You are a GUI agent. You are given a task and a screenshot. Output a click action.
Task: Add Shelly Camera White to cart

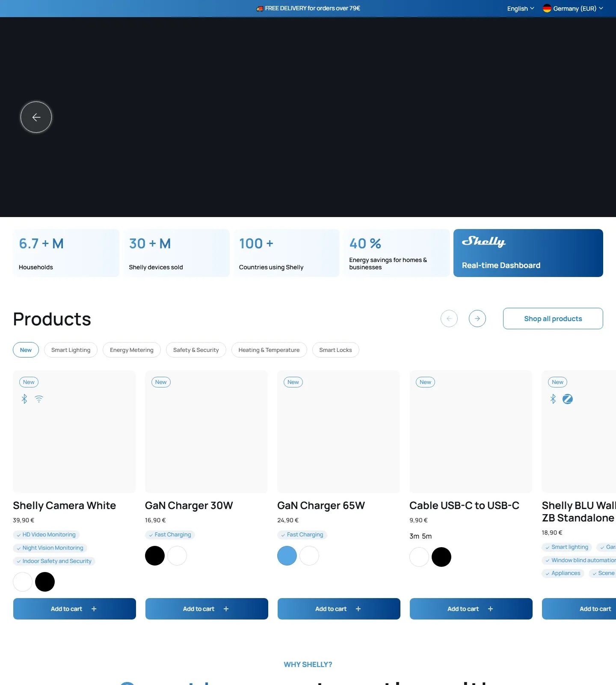[x=74, y=609]
